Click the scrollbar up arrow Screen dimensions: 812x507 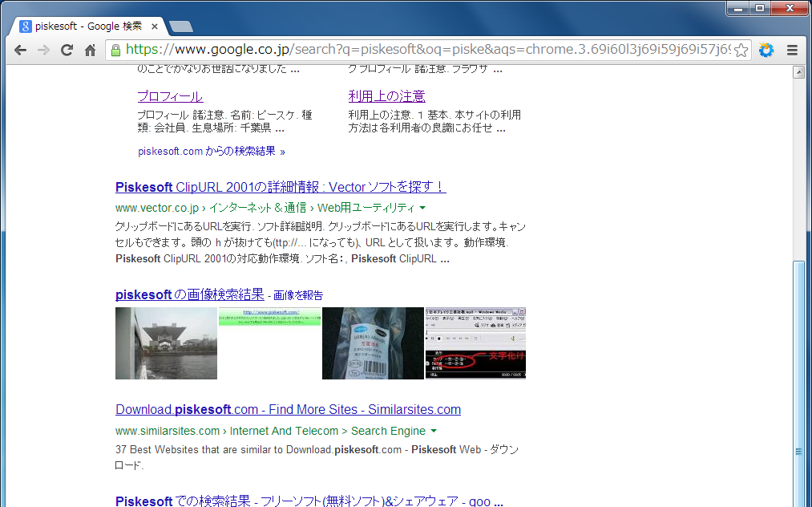coord(798,72)
